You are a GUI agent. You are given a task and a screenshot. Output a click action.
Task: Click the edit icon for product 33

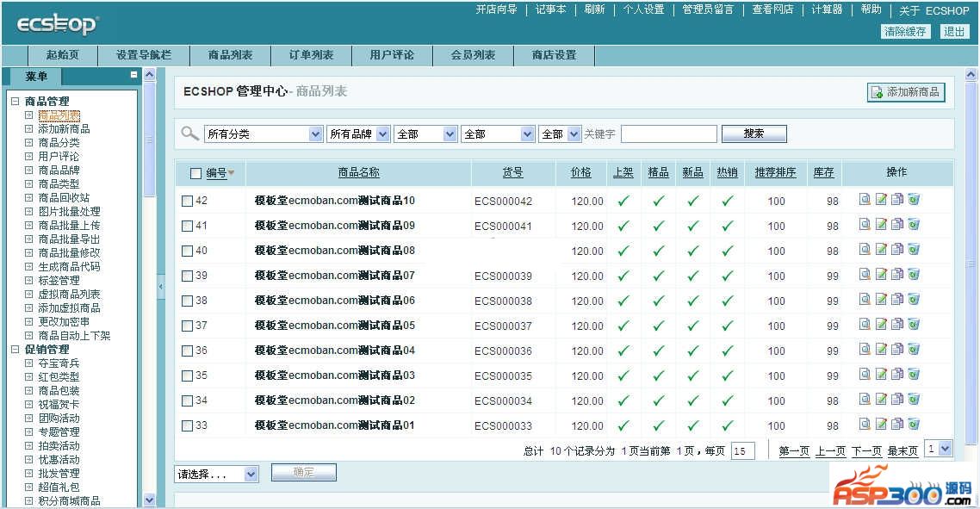[x=881, y=425]
